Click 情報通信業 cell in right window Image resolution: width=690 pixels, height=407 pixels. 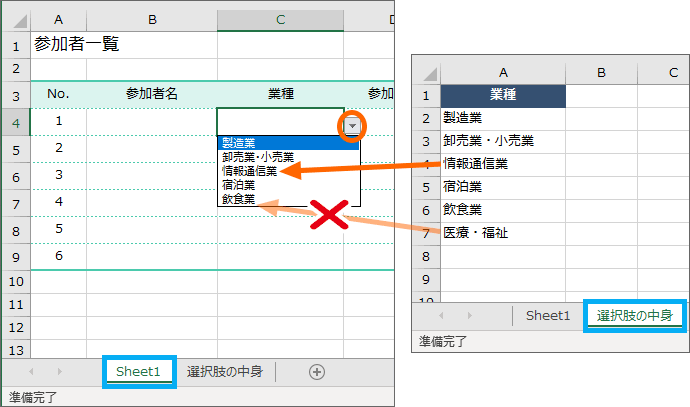tap(503, 164)
